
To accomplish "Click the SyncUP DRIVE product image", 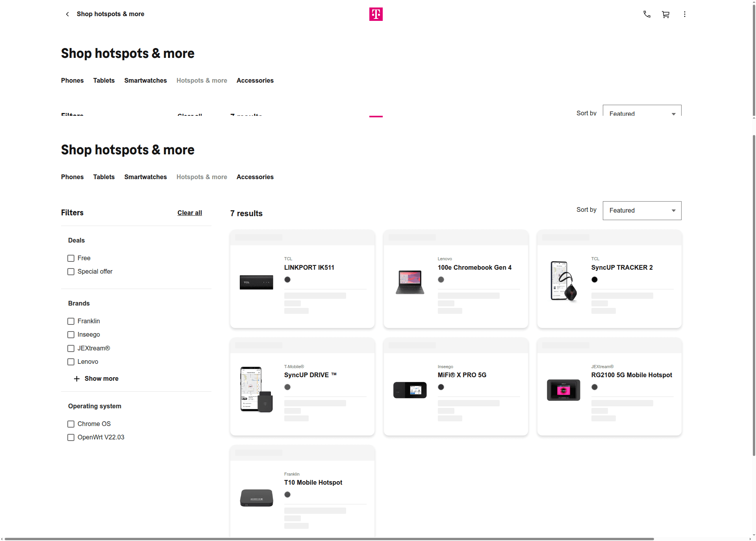I will coord(256,389).
